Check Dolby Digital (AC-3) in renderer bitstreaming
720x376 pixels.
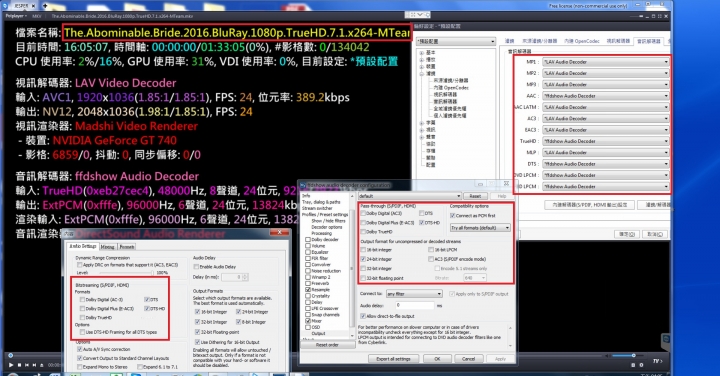(x=82, y=299)
